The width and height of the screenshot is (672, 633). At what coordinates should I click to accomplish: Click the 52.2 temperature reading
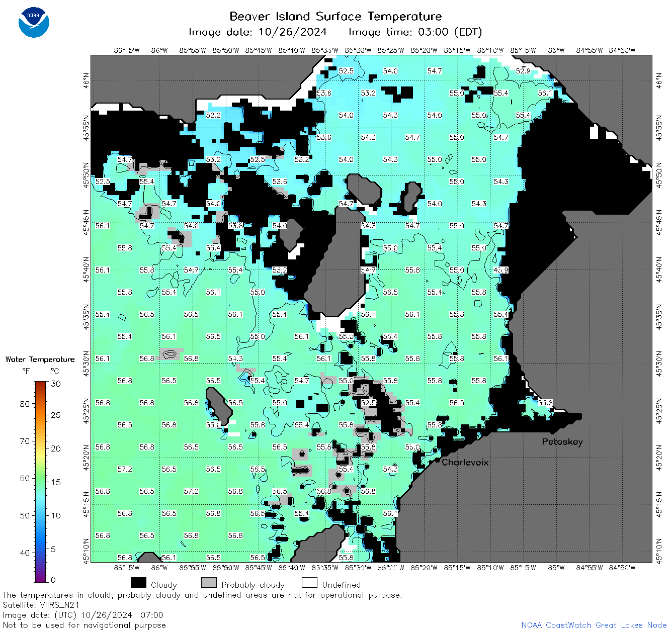(213, 115)
